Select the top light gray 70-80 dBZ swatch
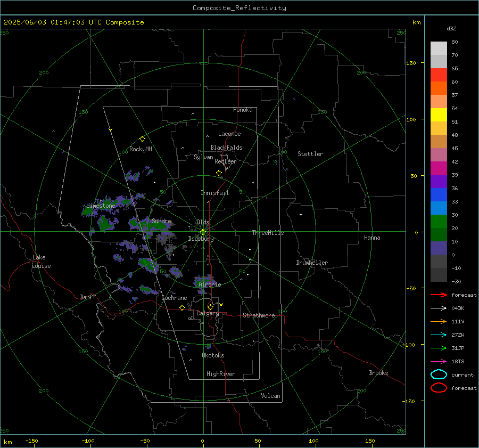 point(439,48)
